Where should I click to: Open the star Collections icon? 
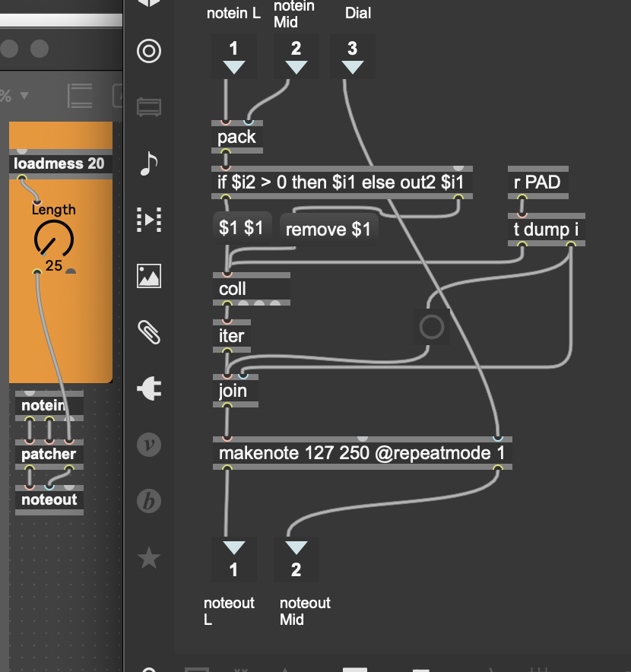[149, 557]
